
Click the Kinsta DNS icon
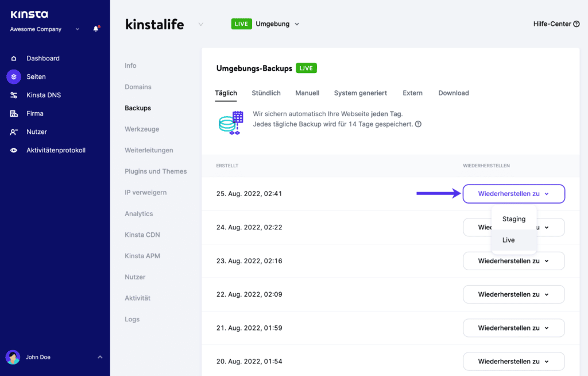tap(14, 95)
